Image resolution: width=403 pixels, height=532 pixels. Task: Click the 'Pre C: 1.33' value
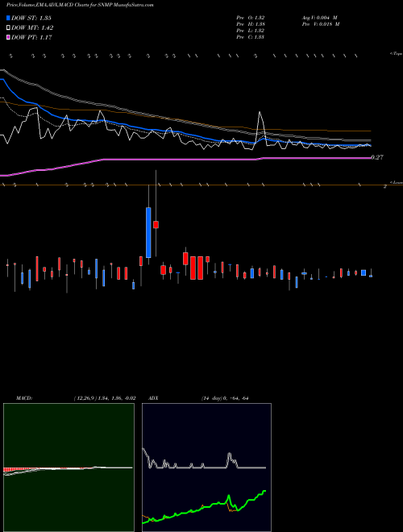click(x=251, y=37)
